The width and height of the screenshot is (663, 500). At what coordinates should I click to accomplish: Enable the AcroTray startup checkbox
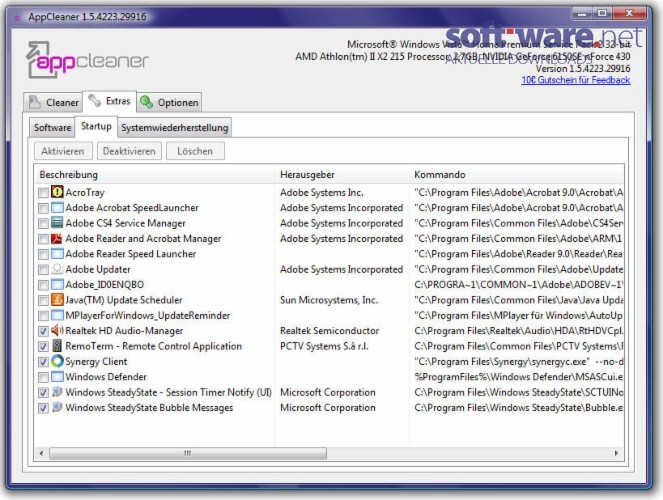(x=43, y=193)
